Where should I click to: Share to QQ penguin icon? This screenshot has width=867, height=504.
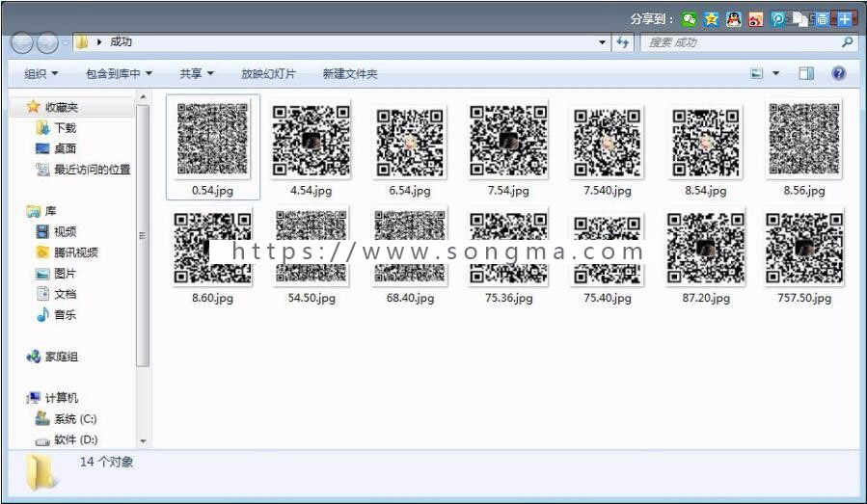pos(733,20)
